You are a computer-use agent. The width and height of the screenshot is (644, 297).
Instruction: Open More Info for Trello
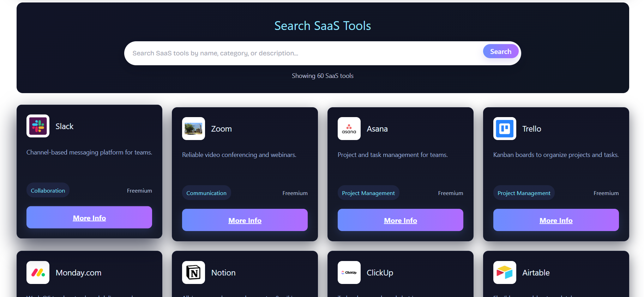click(x=556, y=220)
